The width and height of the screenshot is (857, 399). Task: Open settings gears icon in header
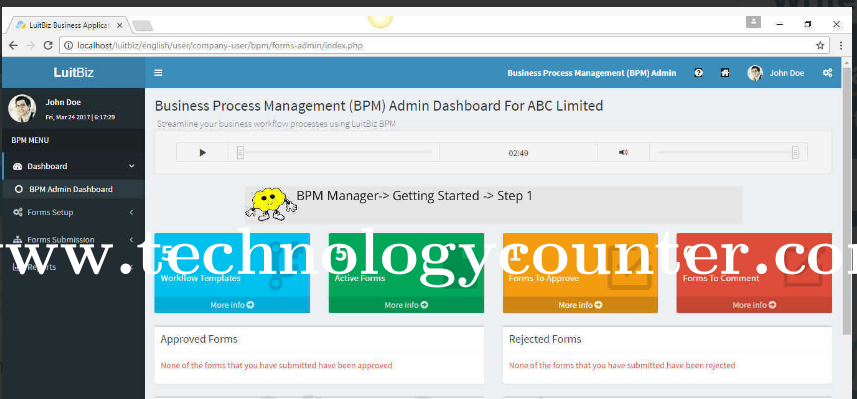[x=827, y=73]
